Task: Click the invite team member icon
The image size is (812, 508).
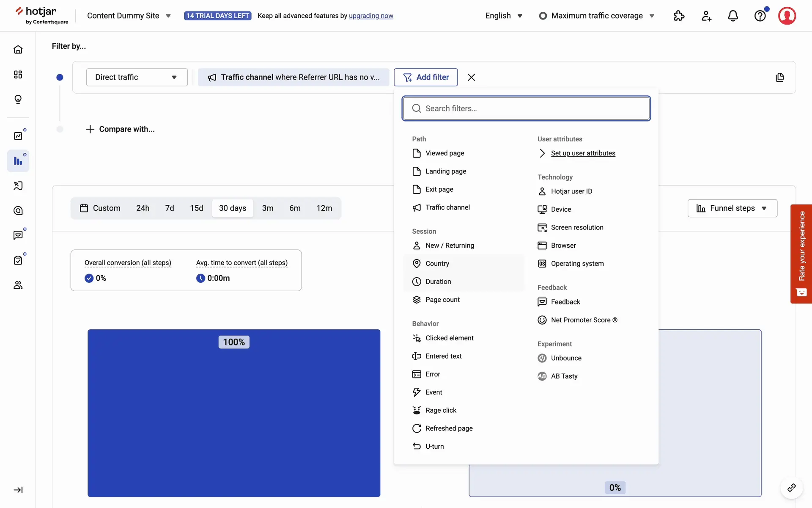Action: pos(706,16)
